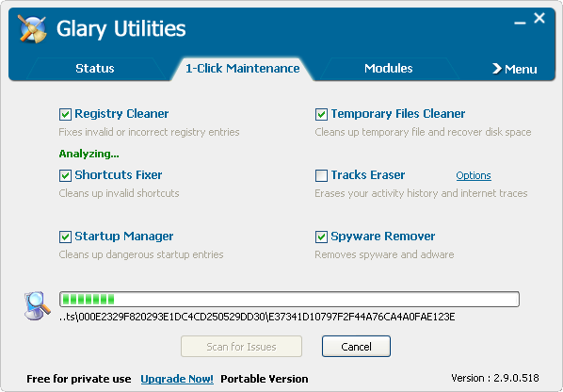
Task: Minimize the Glary Utilities window
Action: pos(519,22)
